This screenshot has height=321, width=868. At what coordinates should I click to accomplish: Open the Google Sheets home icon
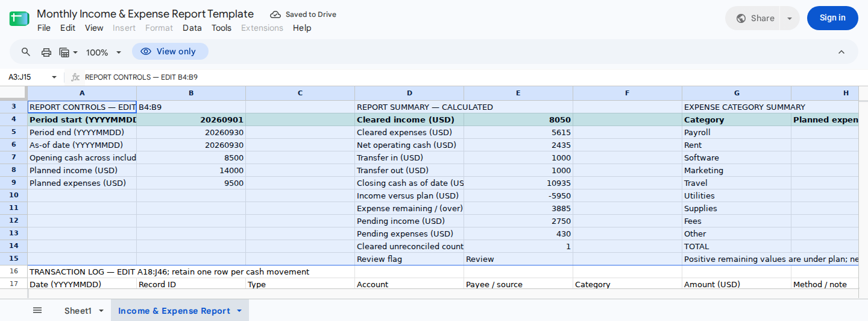pyautogui.click(x=19, y=18)
